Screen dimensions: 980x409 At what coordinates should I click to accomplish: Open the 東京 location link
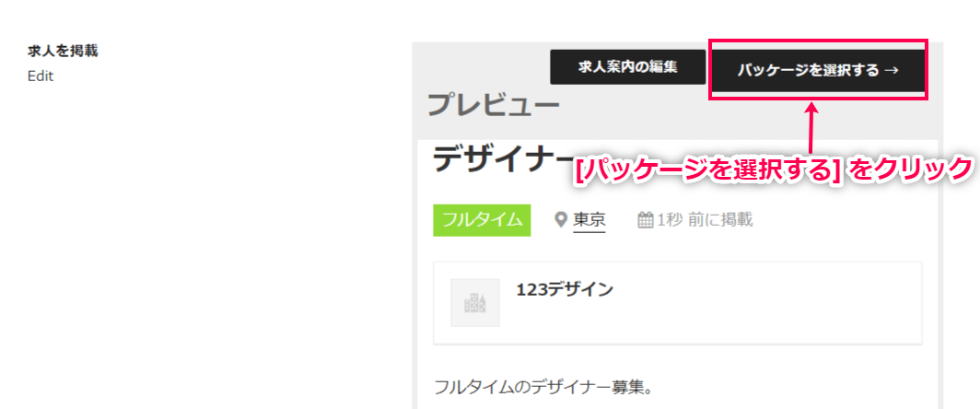tap(589, 220)
